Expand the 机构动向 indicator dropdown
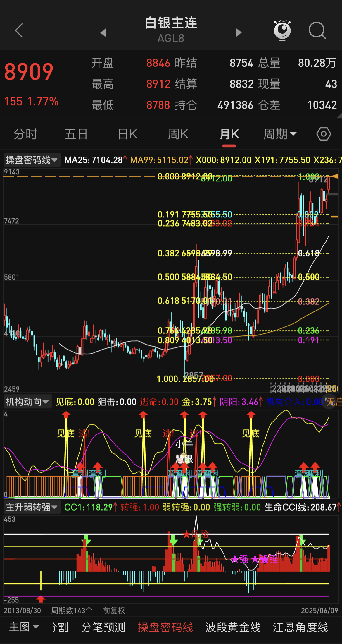Viewport: 342px width, 644px height. 27,402
